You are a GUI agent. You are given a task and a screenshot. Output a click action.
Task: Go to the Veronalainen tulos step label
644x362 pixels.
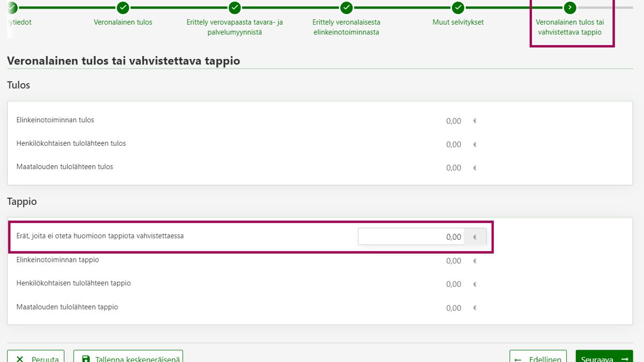[123, 23]
